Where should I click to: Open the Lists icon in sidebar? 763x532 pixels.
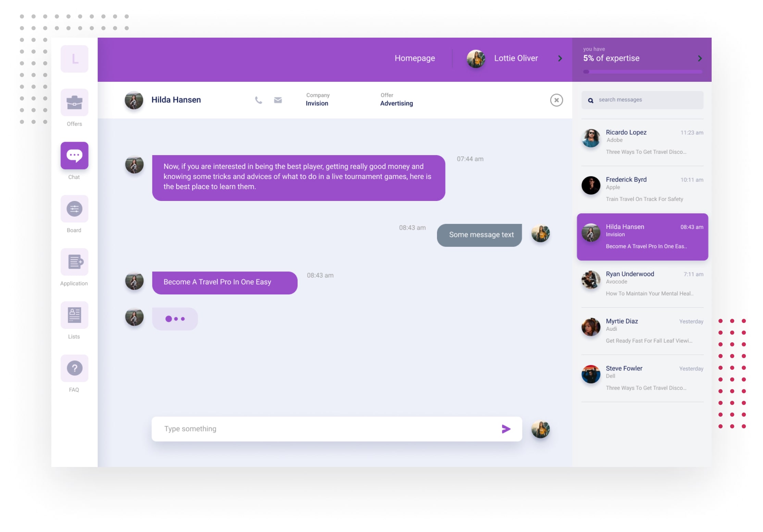(74, 315)
